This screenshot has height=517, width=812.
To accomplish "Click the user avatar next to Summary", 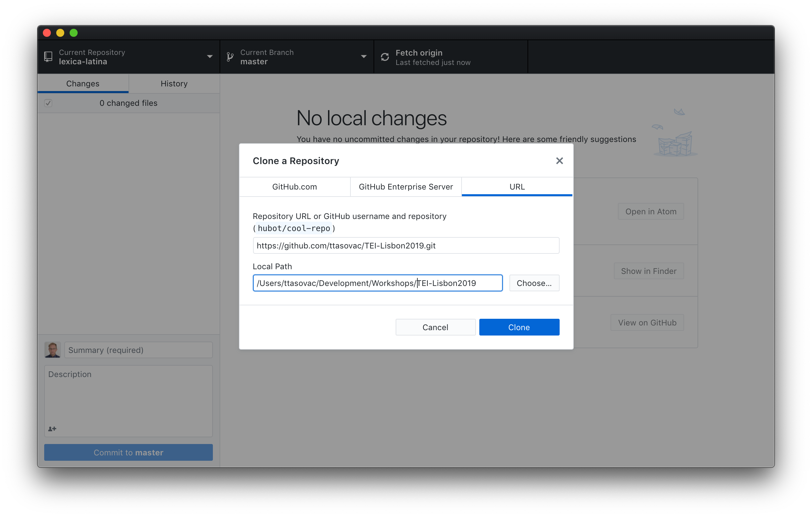I will [x=53, y=350].
